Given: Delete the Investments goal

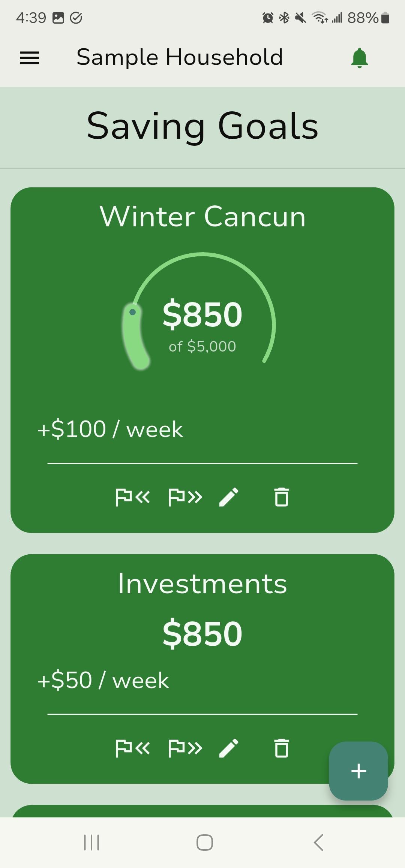Looking at the screenshot, I should tap(282, 748).
